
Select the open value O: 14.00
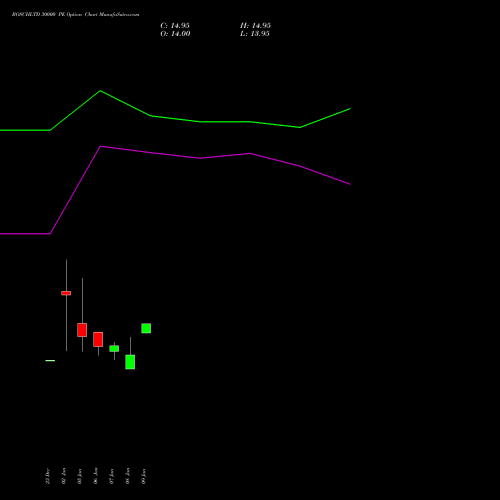click(x=175, y=34)
